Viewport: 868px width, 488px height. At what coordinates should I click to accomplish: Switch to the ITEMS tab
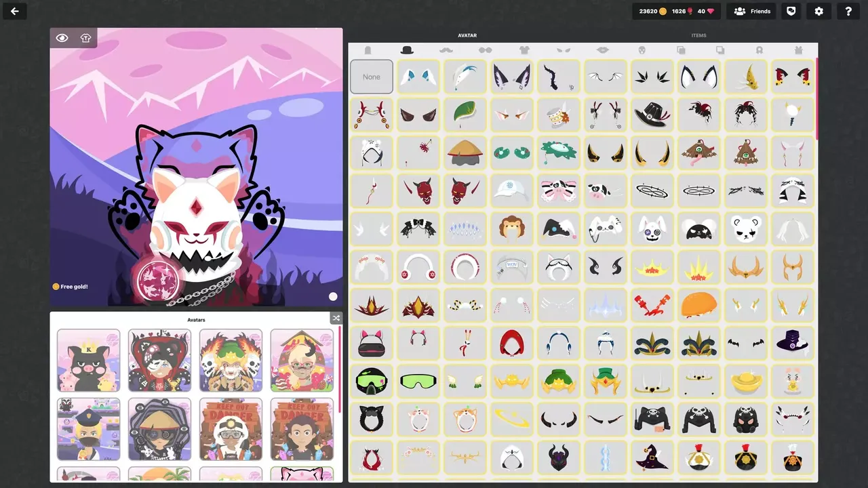[x=698, y=35]
